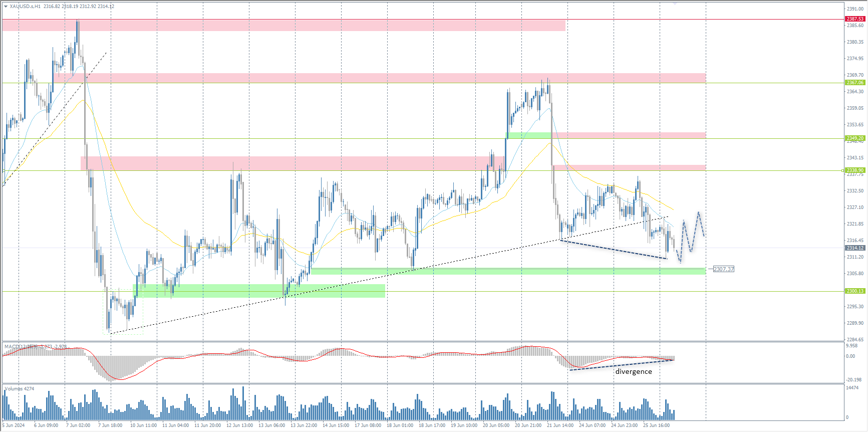Click the 5 Jun 2024 date label

(14, 425)
